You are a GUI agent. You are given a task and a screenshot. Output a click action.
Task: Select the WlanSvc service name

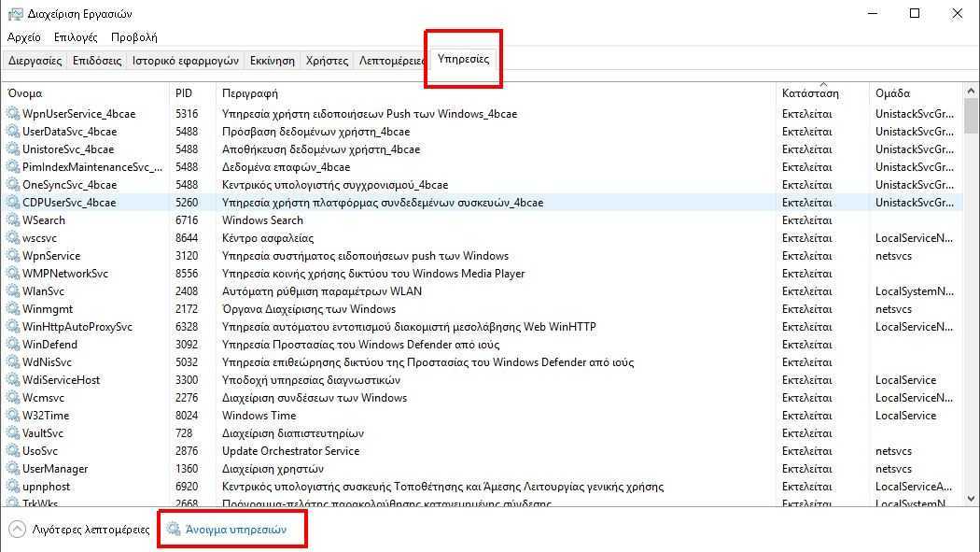(43, 291)
